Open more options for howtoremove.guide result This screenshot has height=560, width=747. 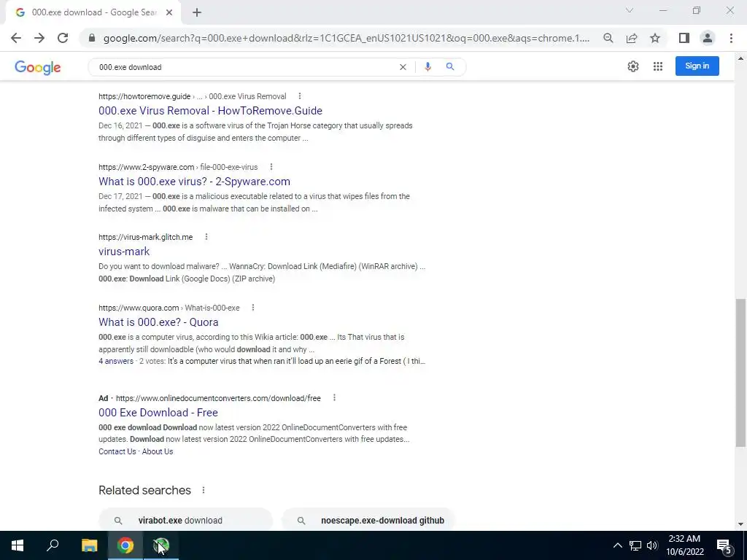point(299,96)
